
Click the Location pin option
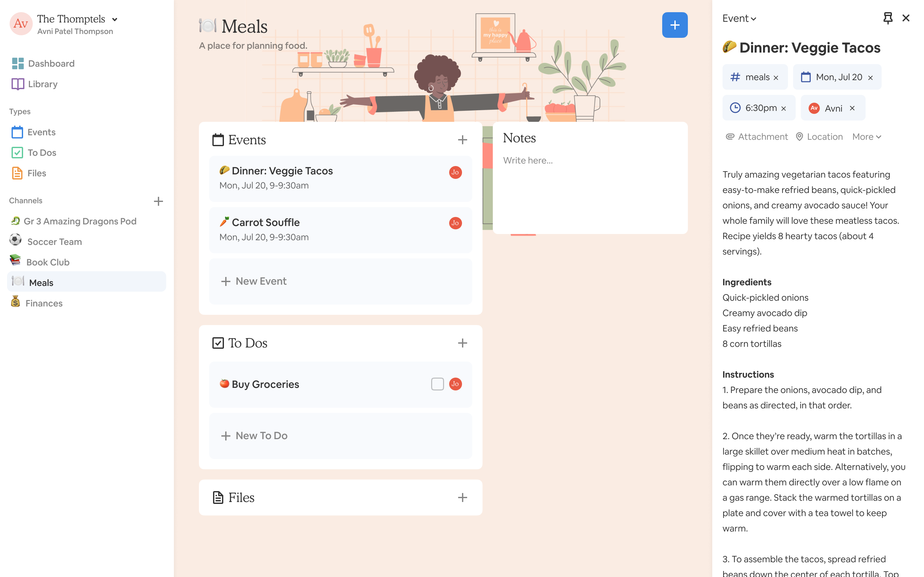819,137
